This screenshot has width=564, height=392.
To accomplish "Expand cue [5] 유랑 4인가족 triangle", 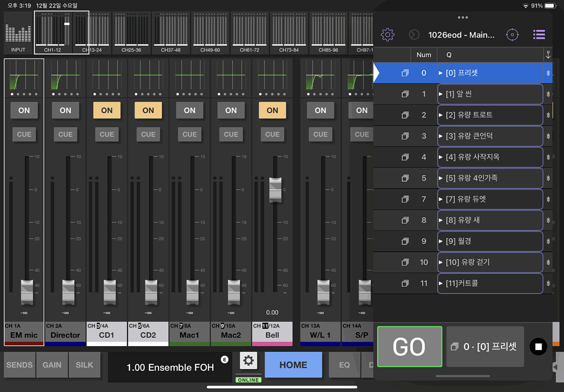I will [441, 178].
